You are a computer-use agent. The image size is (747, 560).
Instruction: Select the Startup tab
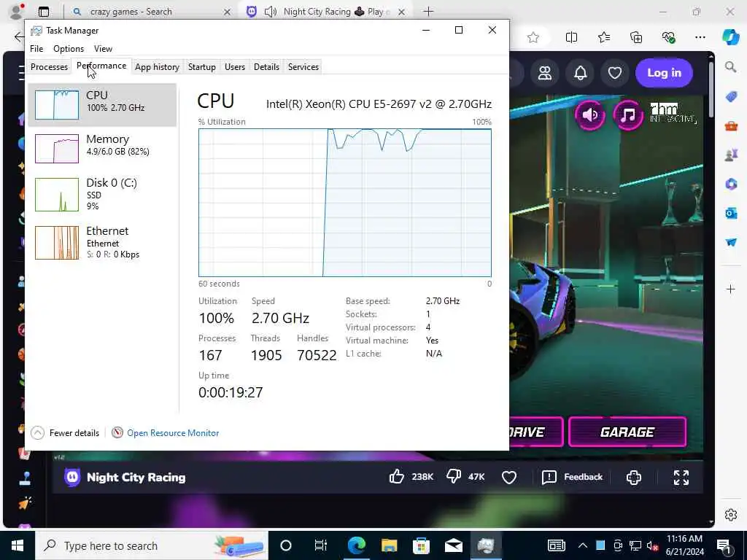[201, 67]
